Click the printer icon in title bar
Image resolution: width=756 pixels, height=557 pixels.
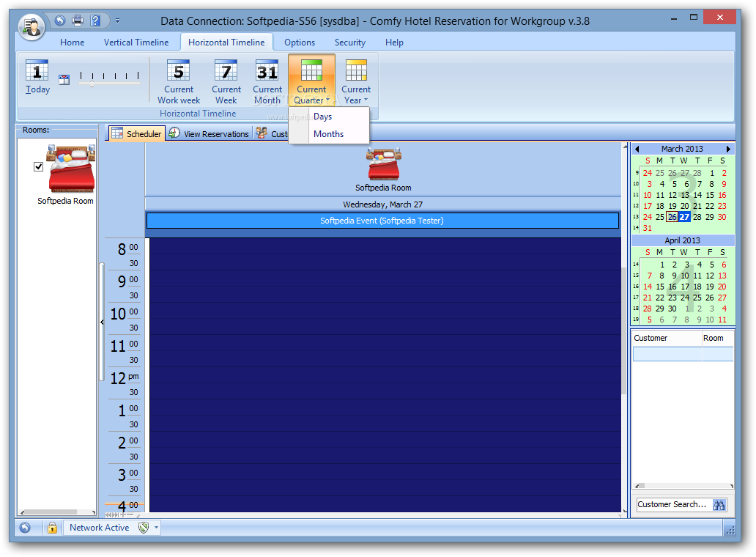[x=78, y=21]
